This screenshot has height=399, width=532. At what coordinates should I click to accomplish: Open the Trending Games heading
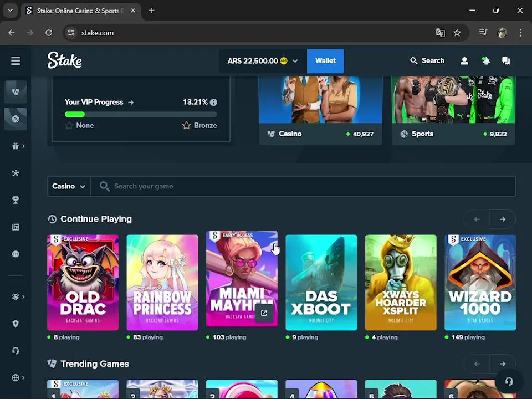click(x=95, y=364)
